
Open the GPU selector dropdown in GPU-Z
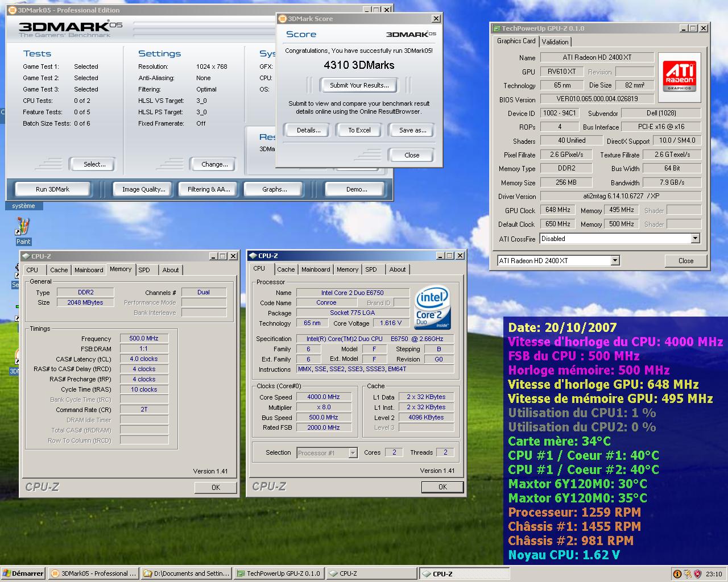(615, 261)
